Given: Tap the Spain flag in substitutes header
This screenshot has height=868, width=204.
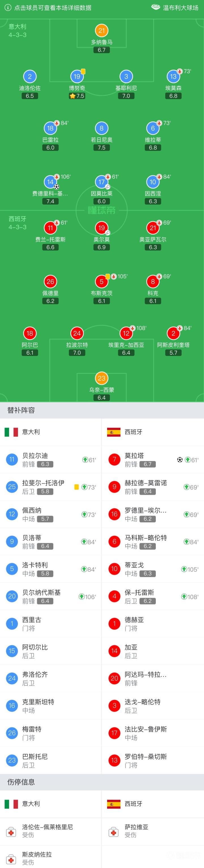Looking at the screenshot, I should coord(113,432).
